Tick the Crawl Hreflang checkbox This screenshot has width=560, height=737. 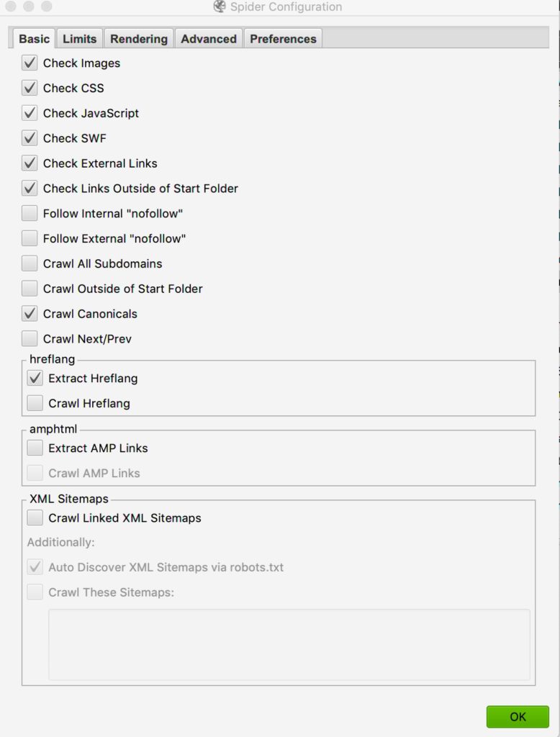(35, 403)
